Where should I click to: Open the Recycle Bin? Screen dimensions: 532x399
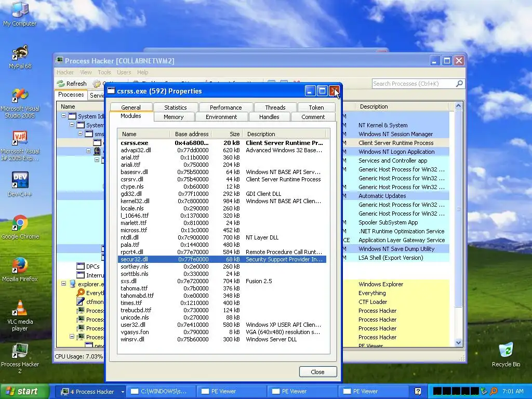(x=506, y=354)
